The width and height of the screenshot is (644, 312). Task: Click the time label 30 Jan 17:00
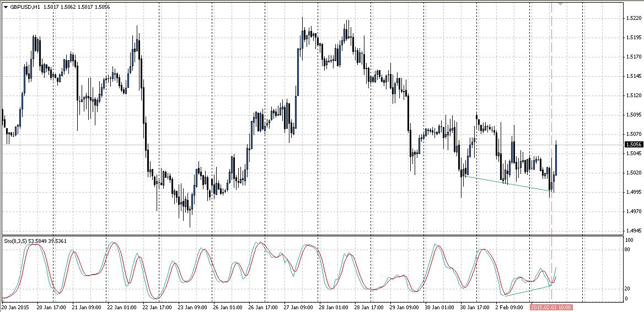click(x=475, y=308)
